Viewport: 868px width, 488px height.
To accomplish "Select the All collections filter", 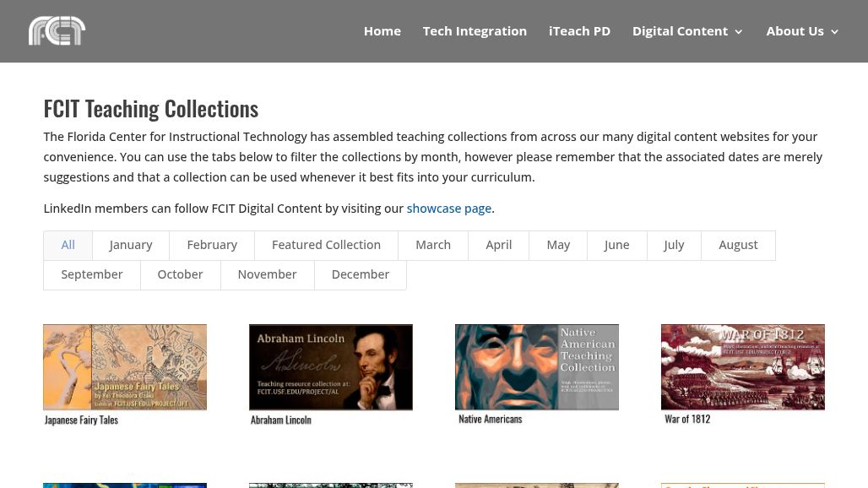I will pos(68,245).
